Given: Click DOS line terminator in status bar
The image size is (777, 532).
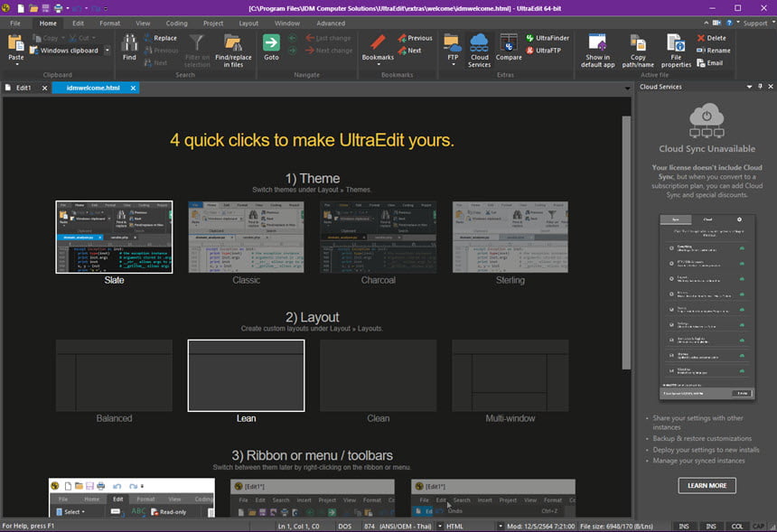Looking at the screenshot, I should [x=345, y=526].
